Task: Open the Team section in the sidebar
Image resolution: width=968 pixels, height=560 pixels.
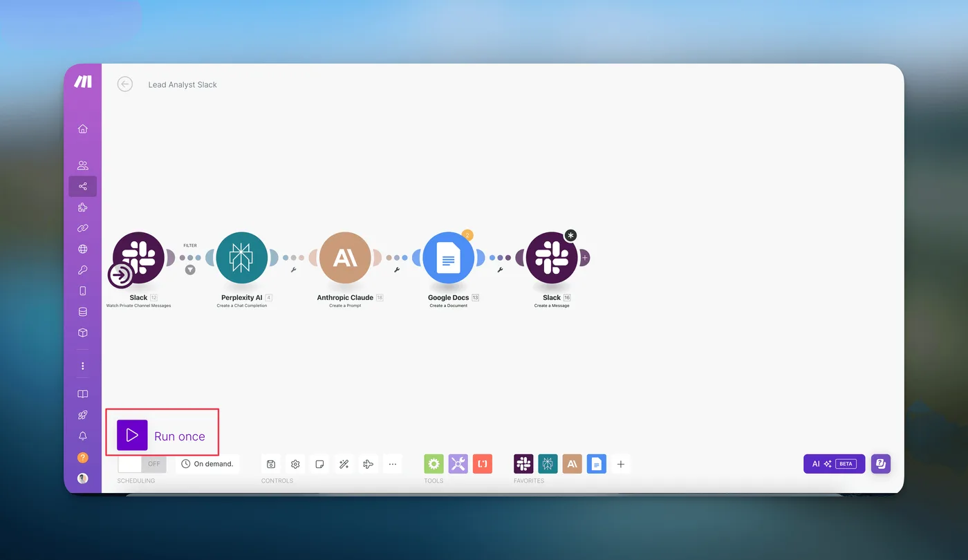Action: 83,165
